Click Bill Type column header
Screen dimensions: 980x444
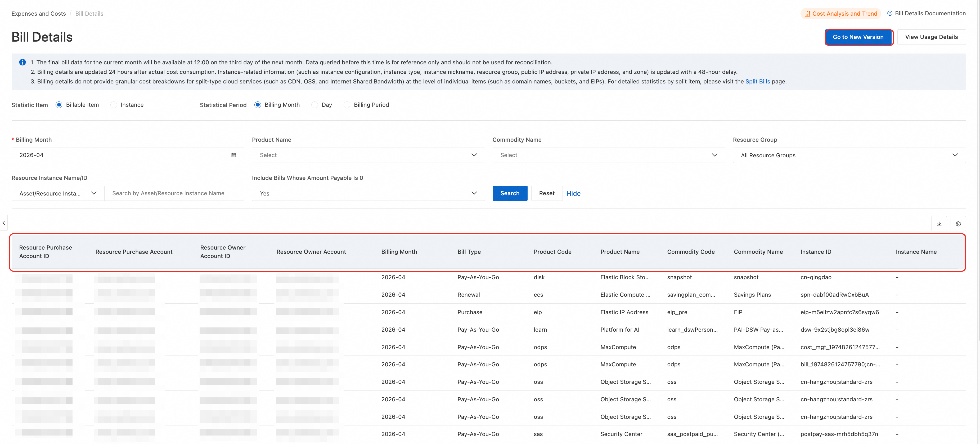click(x=469, y=252)
